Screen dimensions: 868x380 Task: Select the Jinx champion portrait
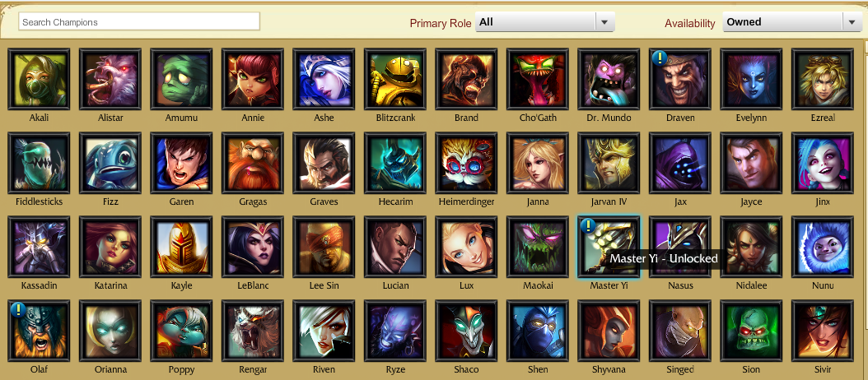coord(823,163)
